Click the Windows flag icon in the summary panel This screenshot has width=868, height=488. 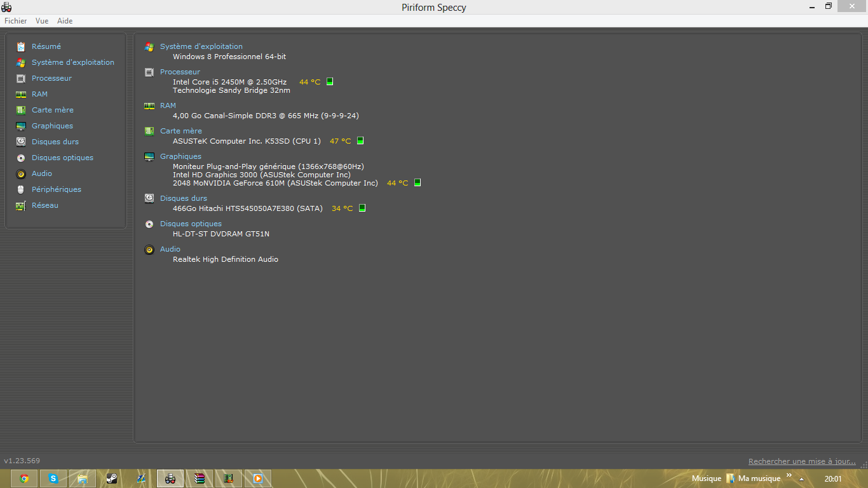(x=149, y=47)
